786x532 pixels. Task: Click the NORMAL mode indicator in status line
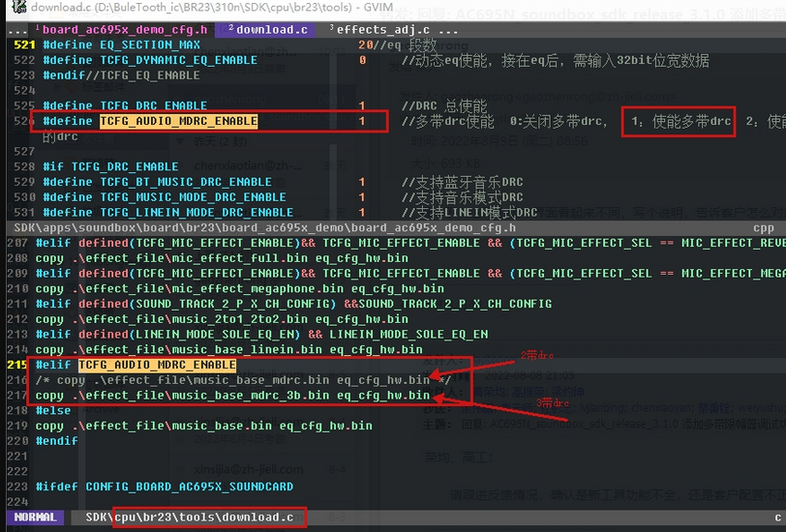(x=35, y=517)
